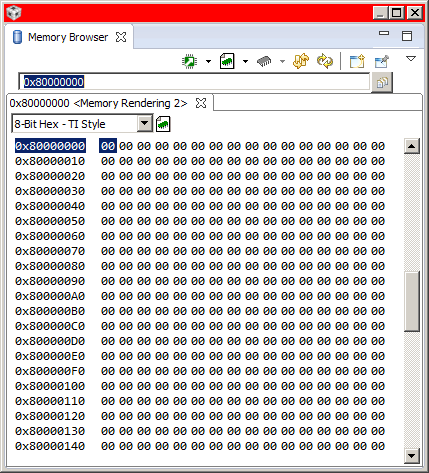Open the view menu triangle in the toolbar
The height and width of the screenshot is (473, 429).
(x=411, y=59)
